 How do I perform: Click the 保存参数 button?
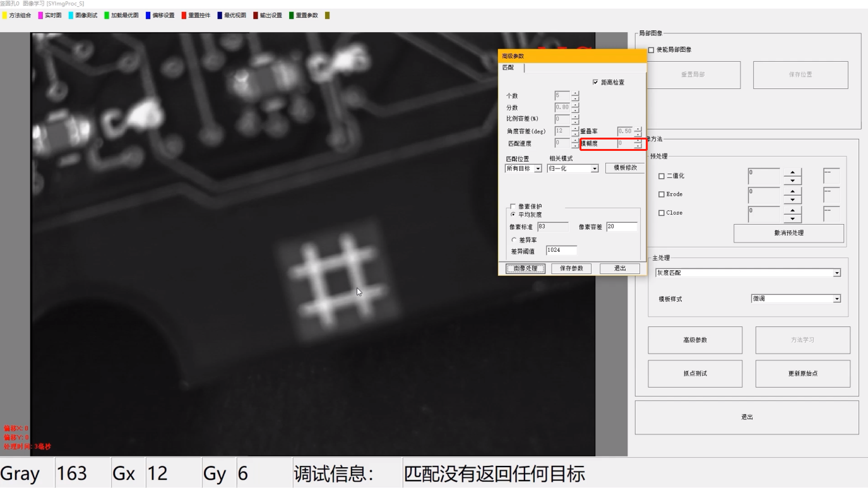(x=571, y=268)
